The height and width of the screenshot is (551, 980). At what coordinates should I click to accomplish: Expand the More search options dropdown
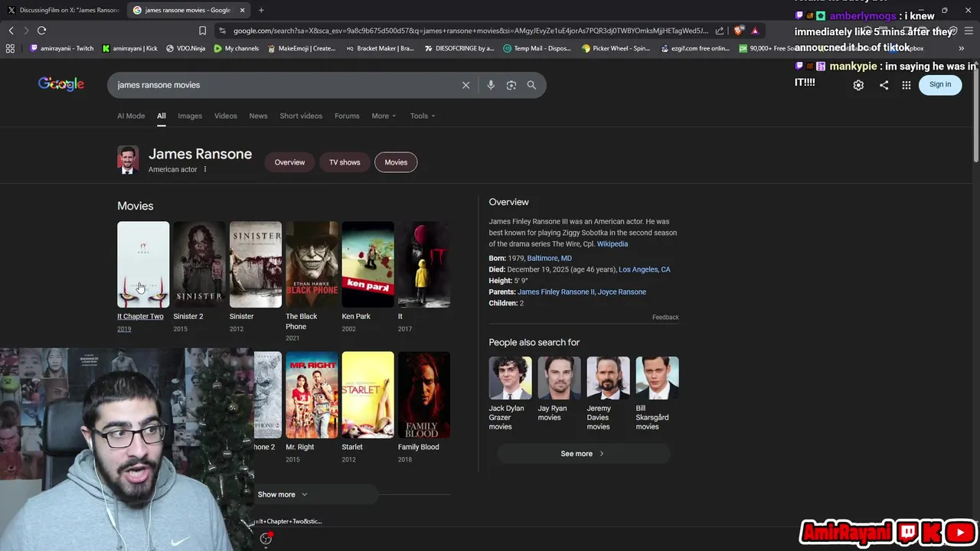click(x=384, y=116)
